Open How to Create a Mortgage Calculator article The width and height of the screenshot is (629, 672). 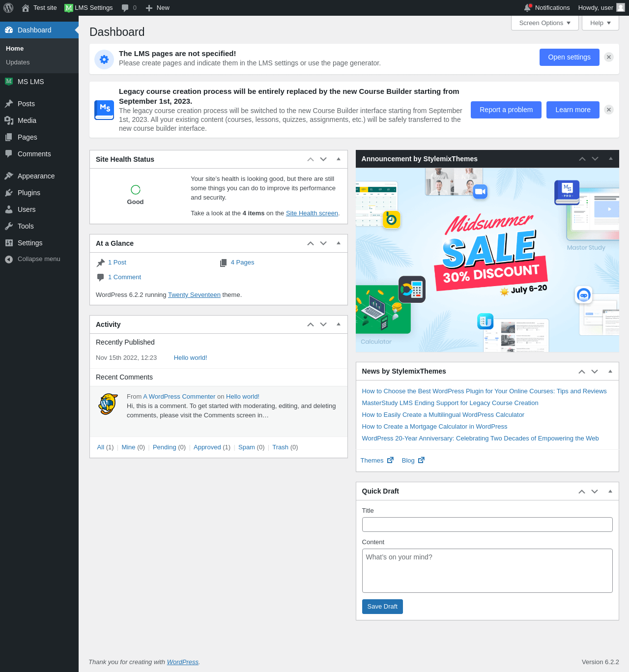pyautogui.click(x=434, y=427)
